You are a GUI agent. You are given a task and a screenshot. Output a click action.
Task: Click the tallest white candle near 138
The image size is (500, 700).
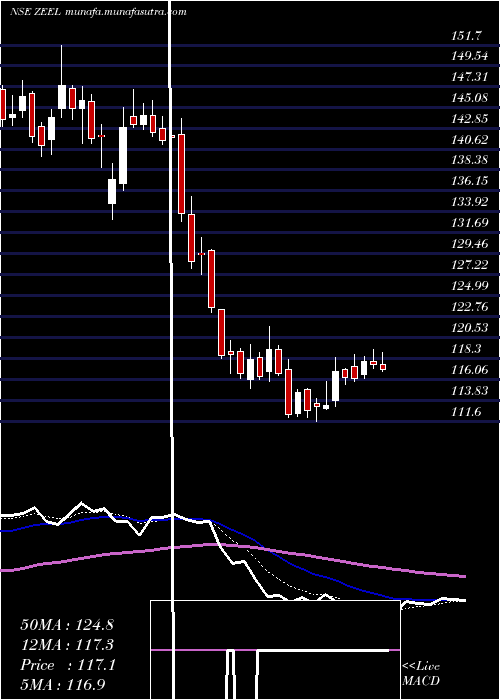[x=123, y=155]
